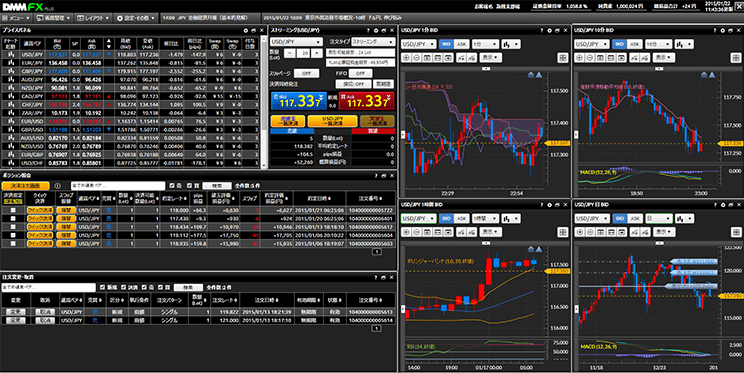The image size is (744, 373).
Task: Open screen management menu
Action: coord(54,18)
